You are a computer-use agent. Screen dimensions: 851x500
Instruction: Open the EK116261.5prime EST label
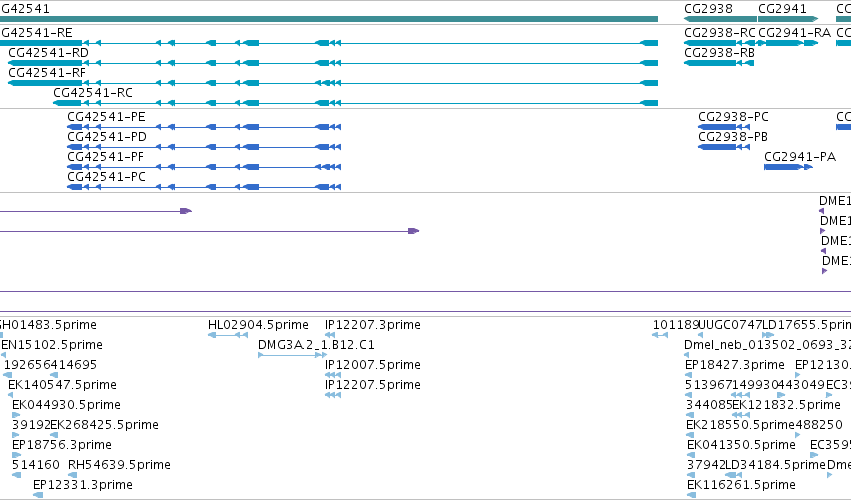click(x=741, y=485)
